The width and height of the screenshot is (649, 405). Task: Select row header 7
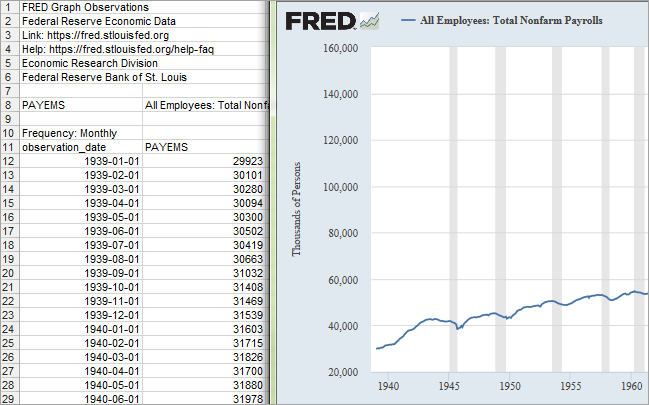10,91
